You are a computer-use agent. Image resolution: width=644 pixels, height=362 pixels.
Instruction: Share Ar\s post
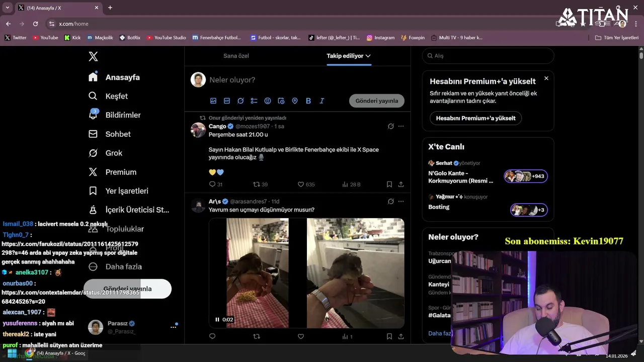coord(401,336)
